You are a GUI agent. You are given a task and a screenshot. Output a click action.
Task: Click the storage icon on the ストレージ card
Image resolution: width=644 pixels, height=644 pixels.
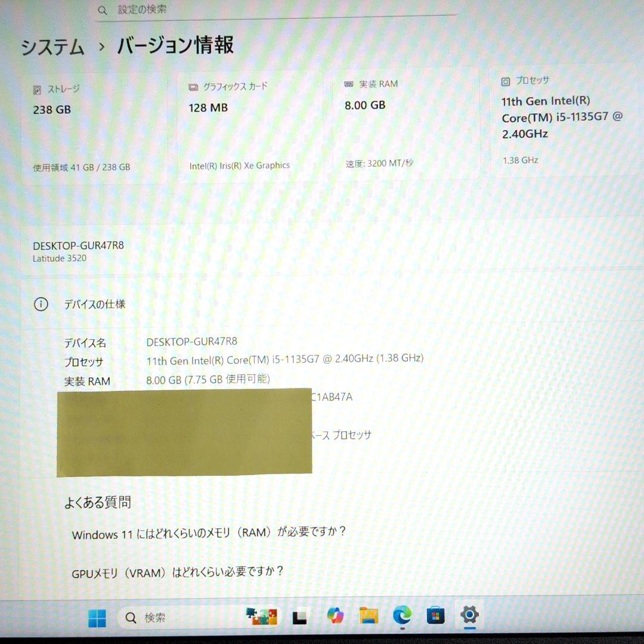click(x=37, y=89)
